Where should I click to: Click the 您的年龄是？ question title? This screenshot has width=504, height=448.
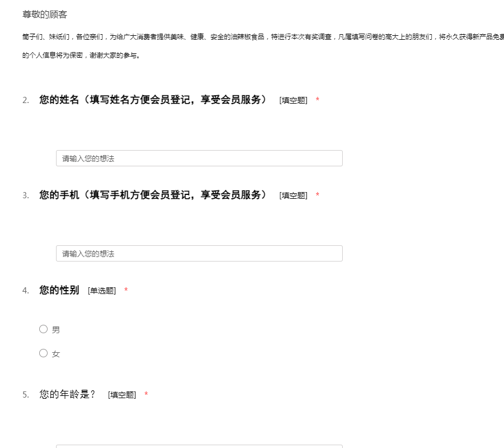[68, 394]
